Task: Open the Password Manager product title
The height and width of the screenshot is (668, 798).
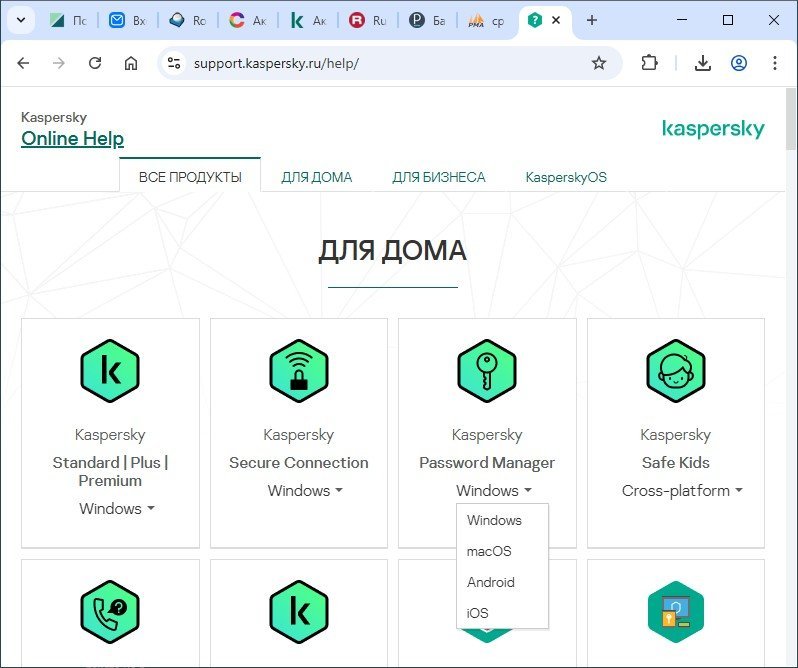Action: pyautogui.click(x=487, y=462)
